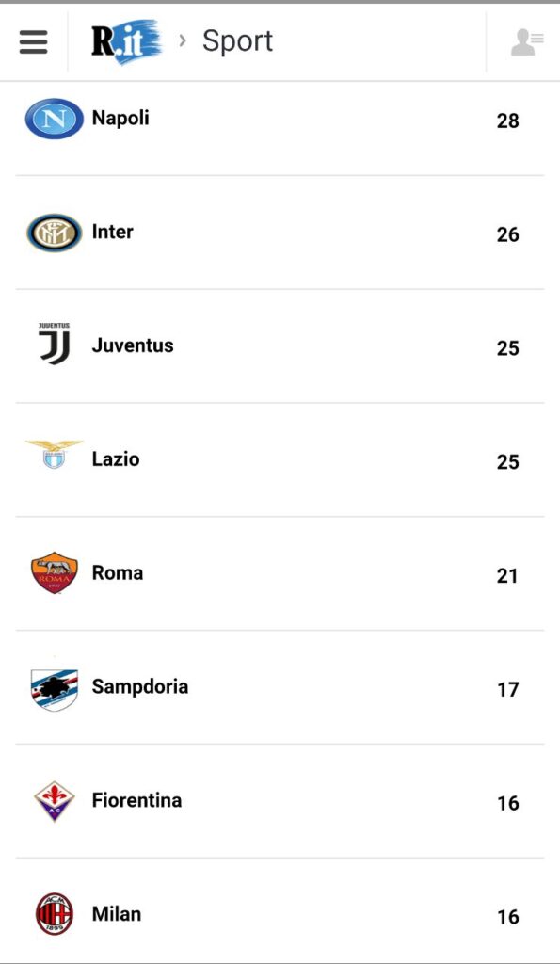Screen dimensions: 560x964
Task: Click Roma's 21 points value
Action: [507, 575]
